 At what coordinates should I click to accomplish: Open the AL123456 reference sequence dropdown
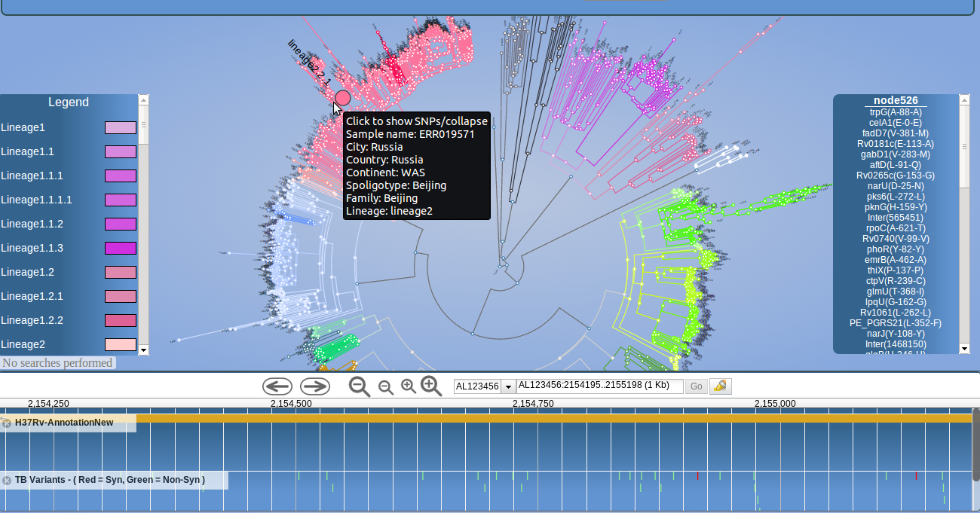coord(508,386)
